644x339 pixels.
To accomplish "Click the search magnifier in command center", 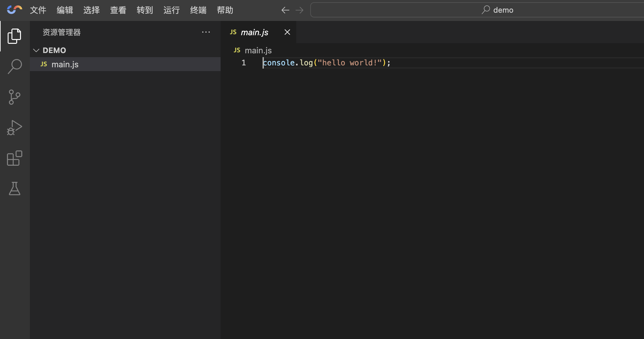I will pyautogui.click(x=486, y=10).
